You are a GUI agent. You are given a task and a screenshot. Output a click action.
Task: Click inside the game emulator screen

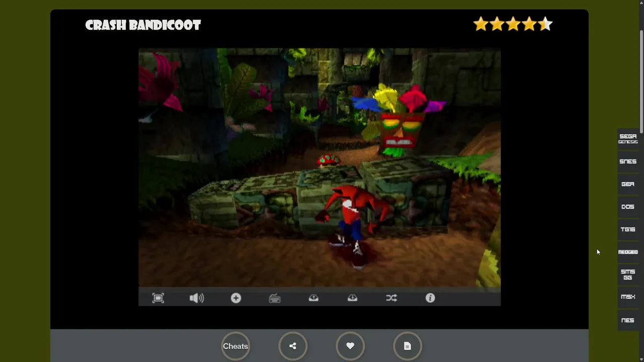click(x=319, y=167)
